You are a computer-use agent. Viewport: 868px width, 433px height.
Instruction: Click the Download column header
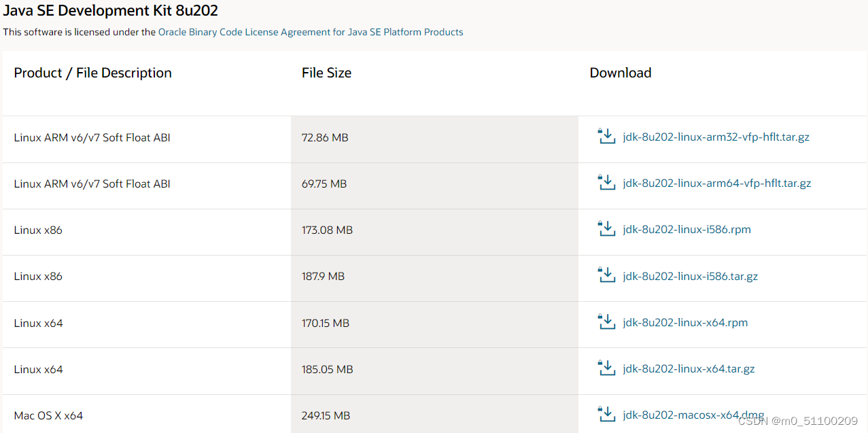pos(621,73)
